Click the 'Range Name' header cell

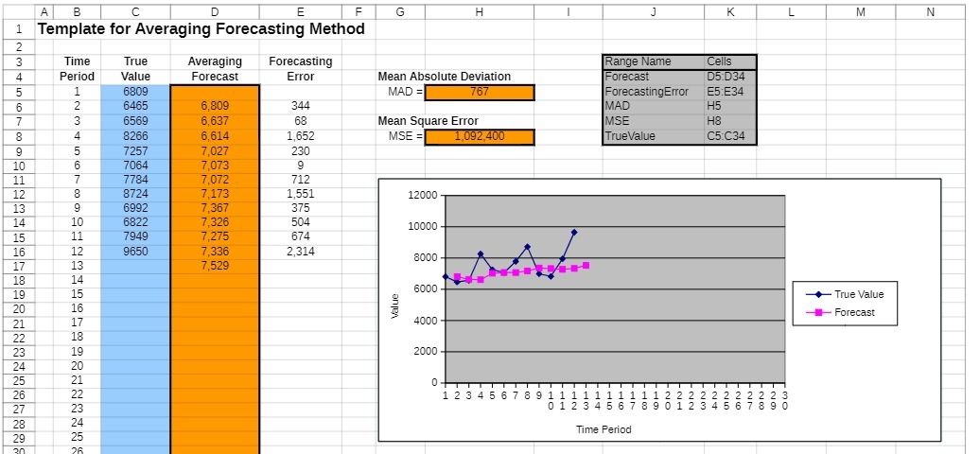point(653,61)
